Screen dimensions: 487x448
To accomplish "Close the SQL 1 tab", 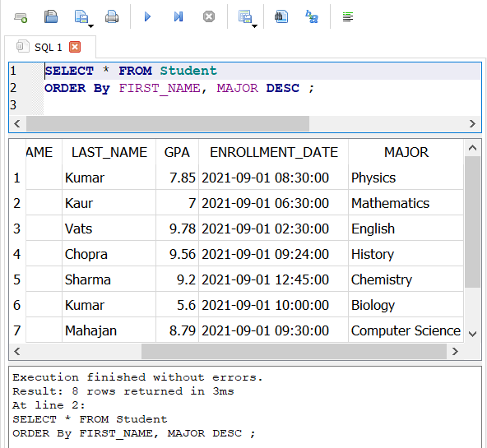I will [x=75, y=47].
